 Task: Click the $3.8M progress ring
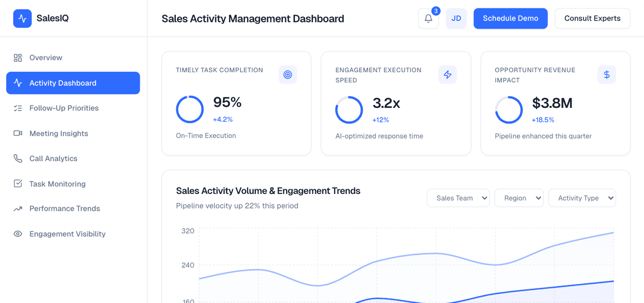click(x=509, y=110)
